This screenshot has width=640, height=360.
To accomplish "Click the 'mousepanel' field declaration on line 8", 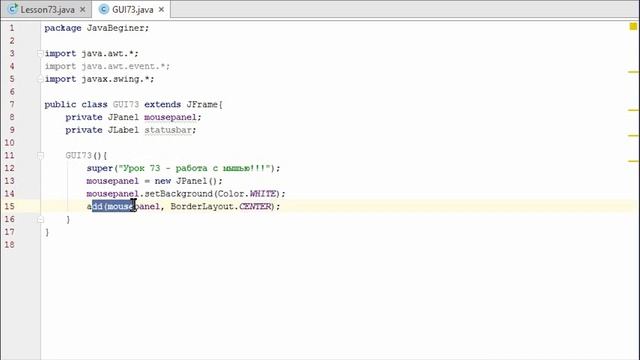I will coord(170,117).
